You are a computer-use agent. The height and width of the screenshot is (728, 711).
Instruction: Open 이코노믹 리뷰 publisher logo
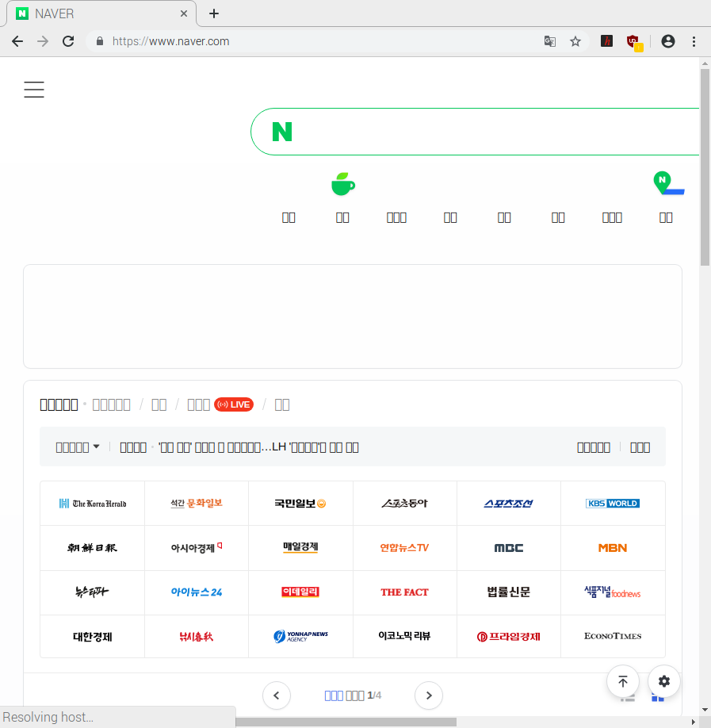(x=404, y=636)
